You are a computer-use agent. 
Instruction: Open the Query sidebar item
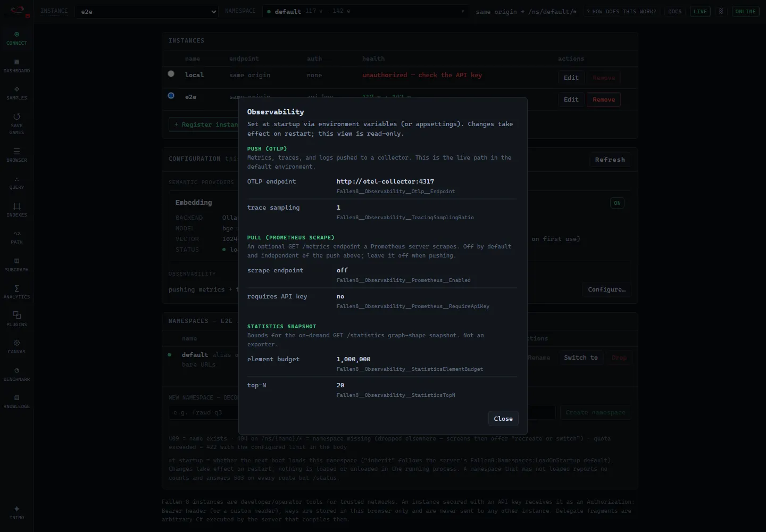(x=16, y=182)
